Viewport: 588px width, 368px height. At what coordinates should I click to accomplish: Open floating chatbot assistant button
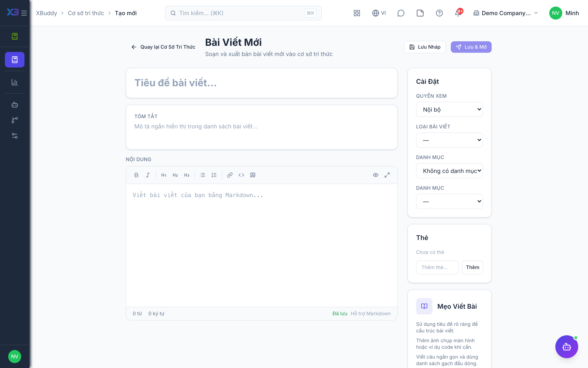(567, 347)
